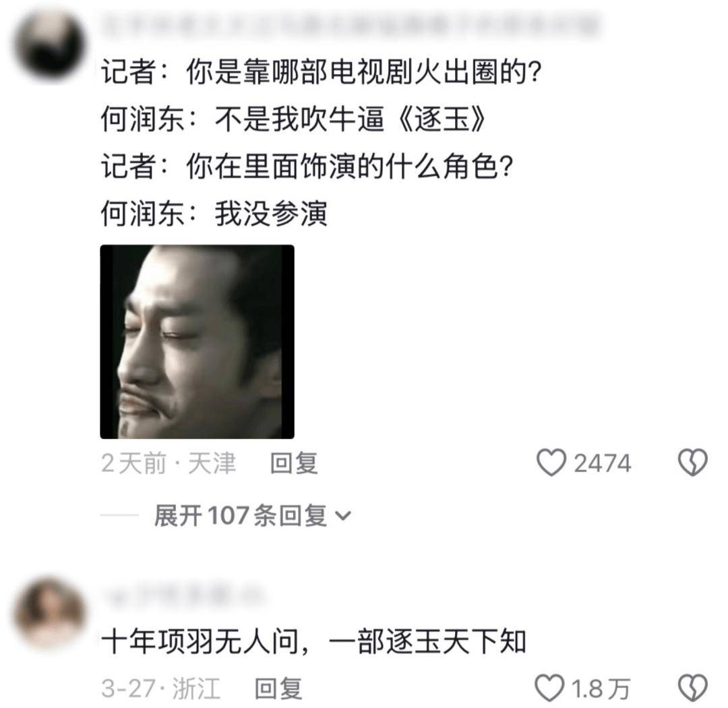The width and height of the screenshot is (728, 708).
Task: Open the dark avatar of first commenter
Action: [49, 45]
